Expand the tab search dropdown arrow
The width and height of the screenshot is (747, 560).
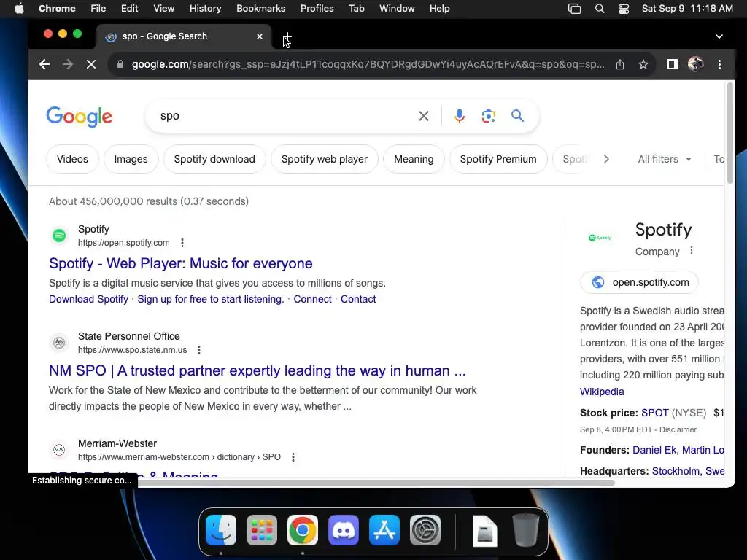[719, 36]
